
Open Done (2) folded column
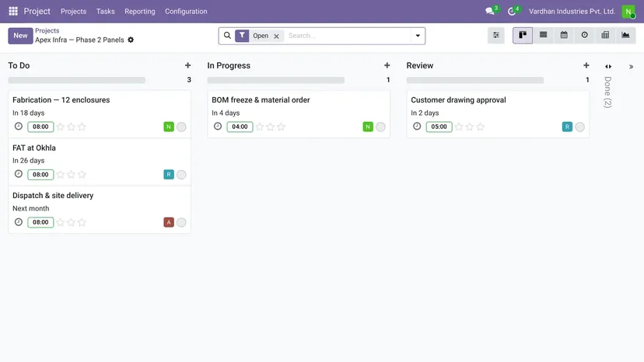click(x=608, y=92)
